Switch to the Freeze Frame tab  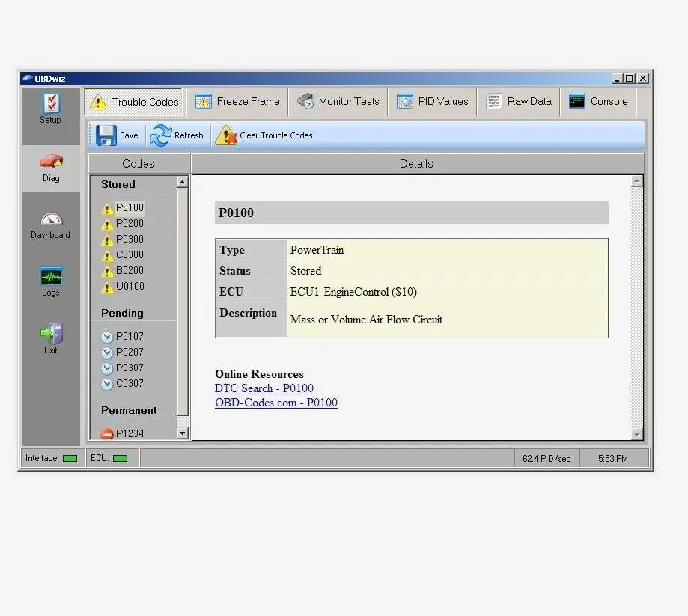click(x=237, y=101)
